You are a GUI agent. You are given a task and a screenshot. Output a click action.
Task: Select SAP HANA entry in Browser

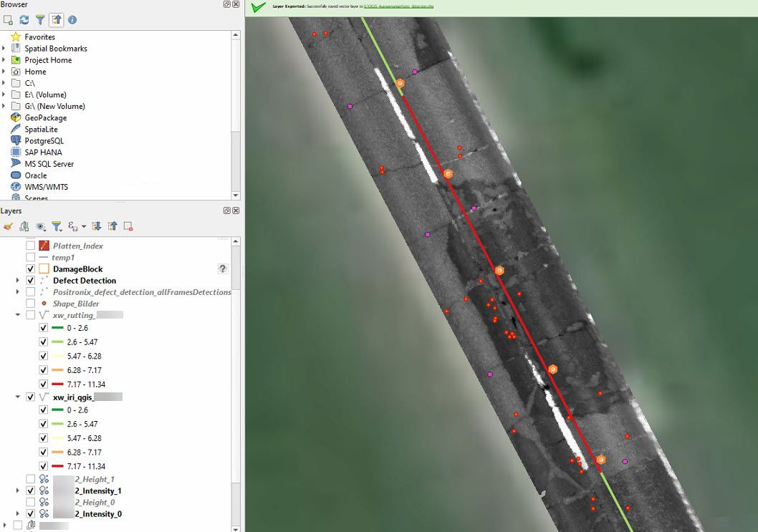[x=43, y=153]
